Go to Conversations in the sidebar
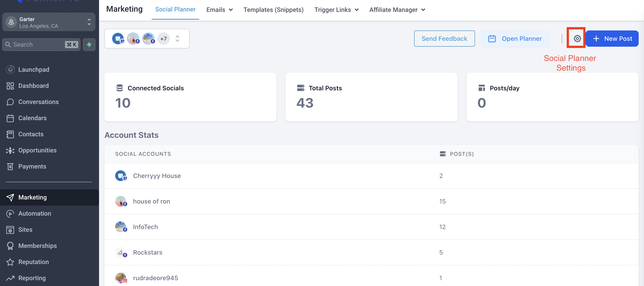Viewport: 644px width, 286px height. [38, 102]
